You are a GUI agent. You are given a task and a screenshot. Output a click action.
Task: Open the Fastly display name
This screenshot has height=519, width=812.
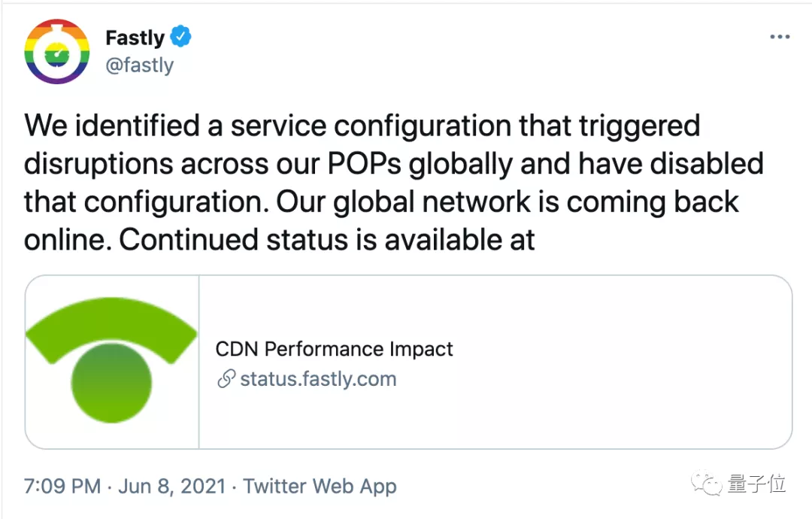(x=135, y=38)
